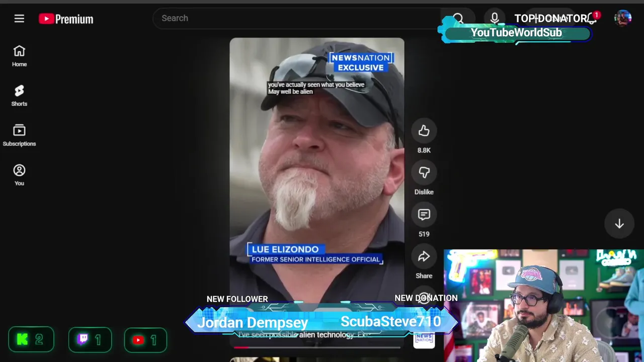This screenshot has width=644, height=362.
Task: Click into the Search field
Action: (x=297, y=18)
